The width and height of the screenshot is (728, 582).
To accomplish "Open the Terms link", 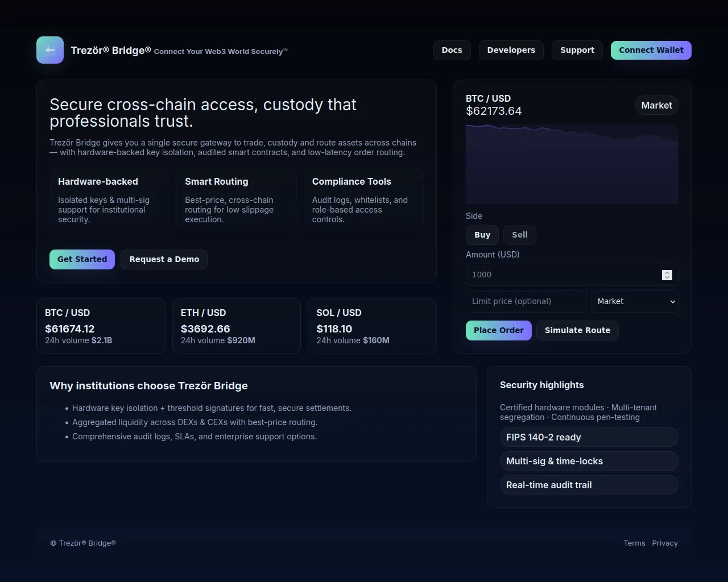I will [x=634, y=543].
